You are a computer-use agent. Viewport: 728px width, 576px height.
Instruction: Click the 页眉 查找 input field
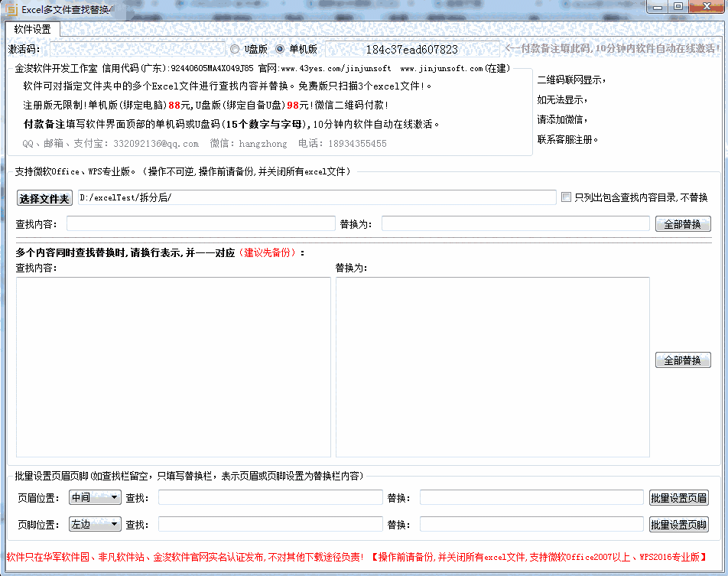tap(268, 496)
